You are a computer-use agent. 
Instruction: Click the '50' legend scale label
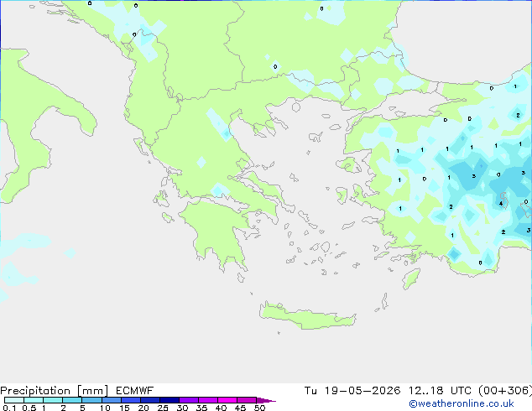click(x=259, y=408)
